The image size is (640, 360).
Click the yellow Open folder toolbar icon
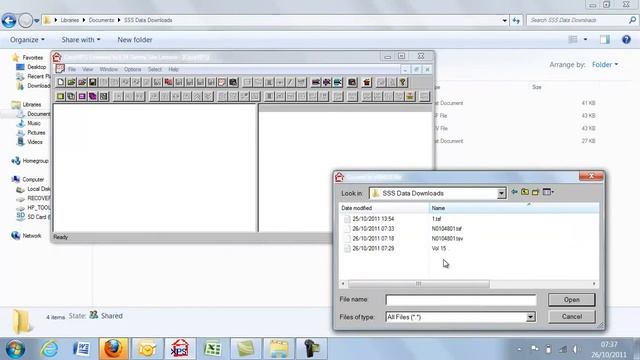pos(71,82)
